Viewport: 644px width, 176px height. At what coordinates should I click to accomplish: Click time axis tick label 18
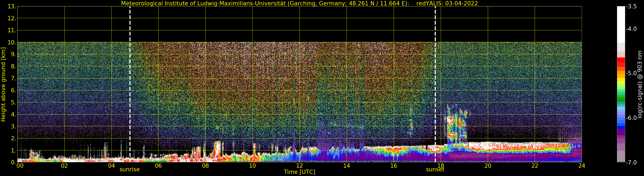(441, 166)
